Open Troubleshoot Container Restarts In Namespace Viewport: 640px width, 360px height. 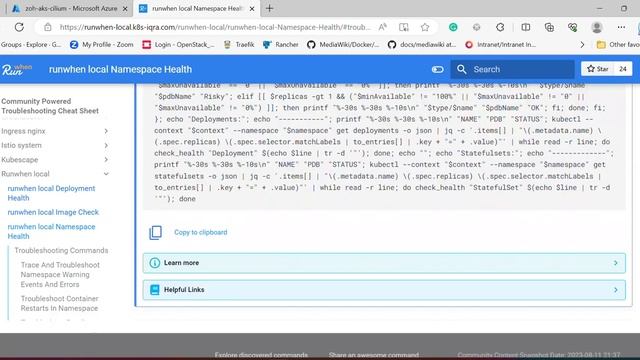click(x=60, y=303)
